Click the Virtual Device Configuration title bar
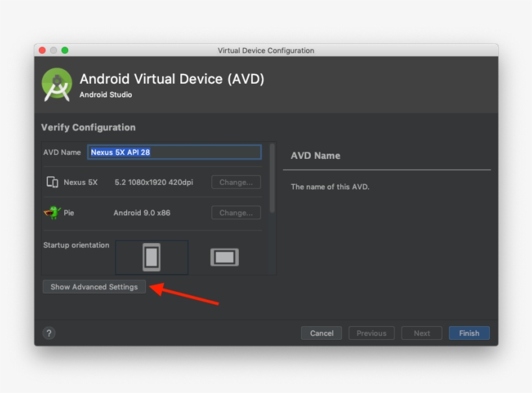 tap(266, 51)
